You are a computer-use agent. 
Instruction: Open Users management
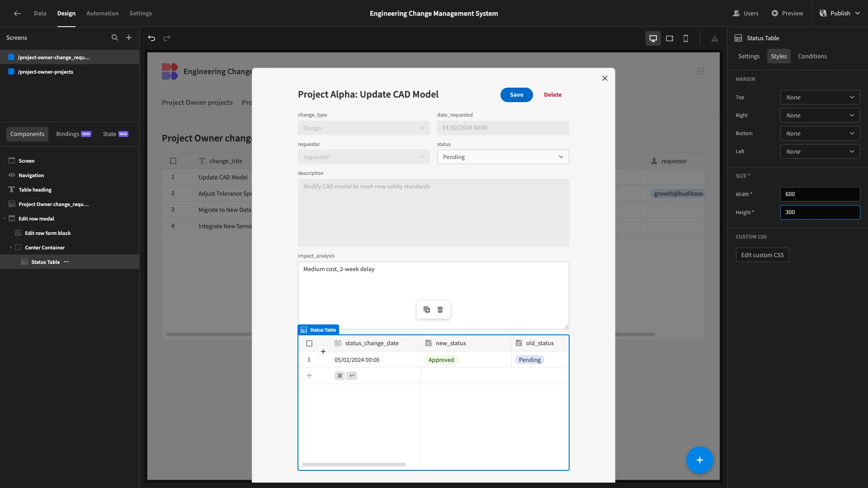click(745, 14)
